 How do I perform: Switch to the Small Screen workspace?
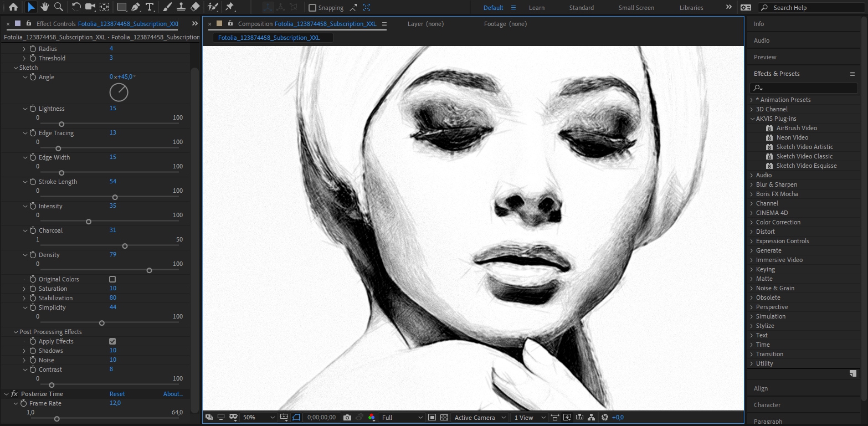636,8
